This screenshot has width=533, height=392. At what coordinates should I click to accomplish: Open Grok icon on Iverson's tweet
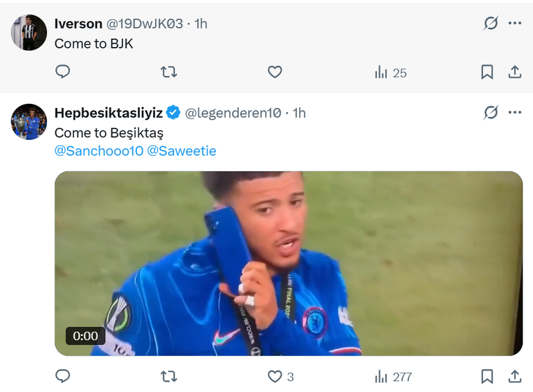(x=491, y=24)
